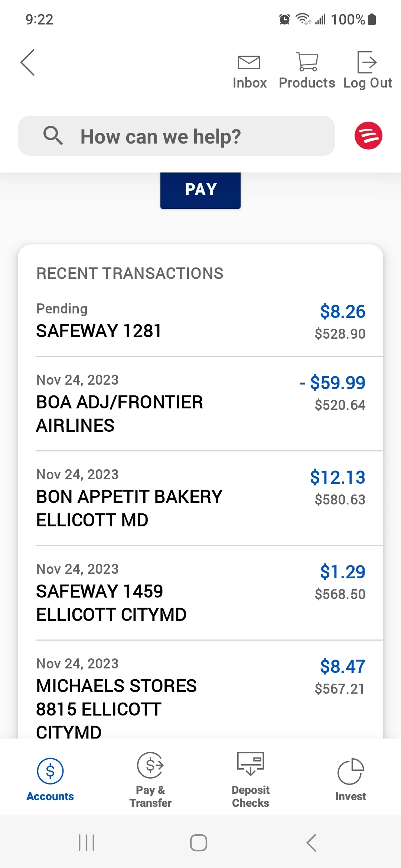
Task: View BOA ADJ/Frontier Airlines transaction
Action: coord(200,404)
